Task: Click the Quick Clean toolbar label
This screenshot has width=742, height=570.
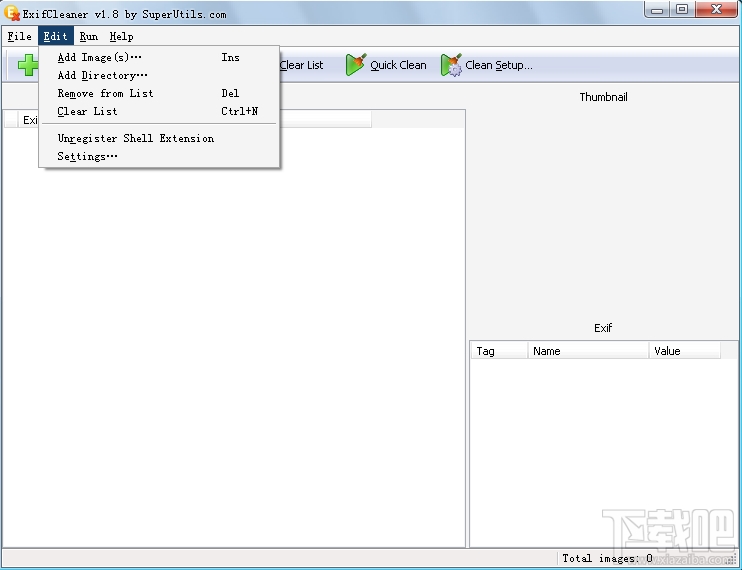Action: 398,65
